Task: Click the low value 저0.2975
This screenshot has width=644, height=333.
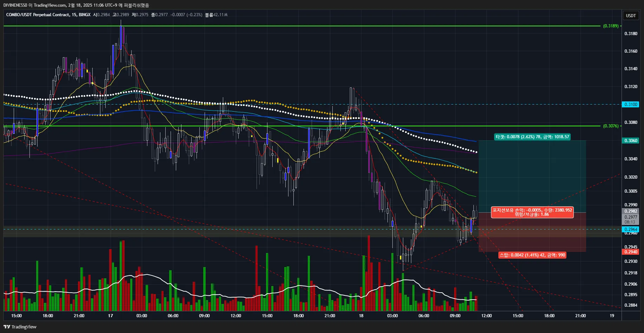Action: click(140, 15)
